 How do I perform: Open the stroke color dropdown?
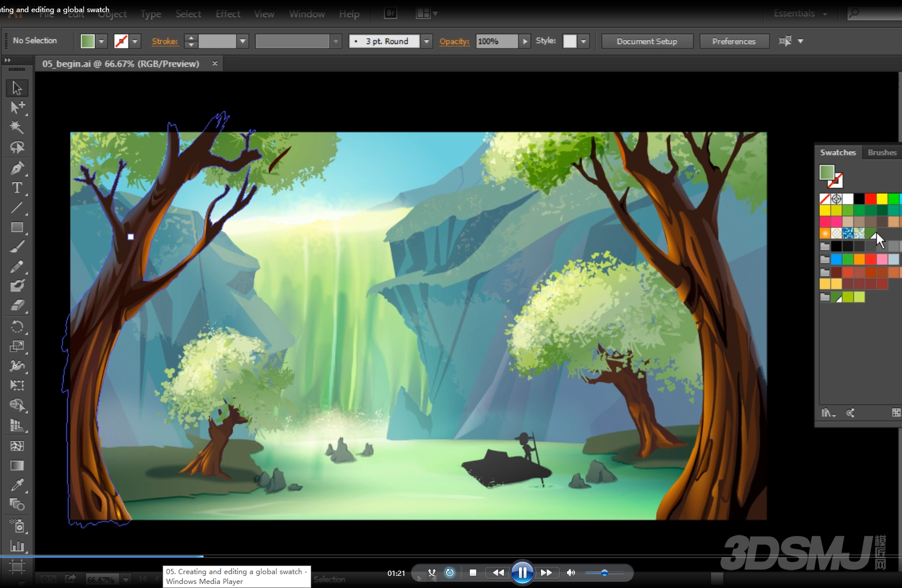tap(135, 41)
